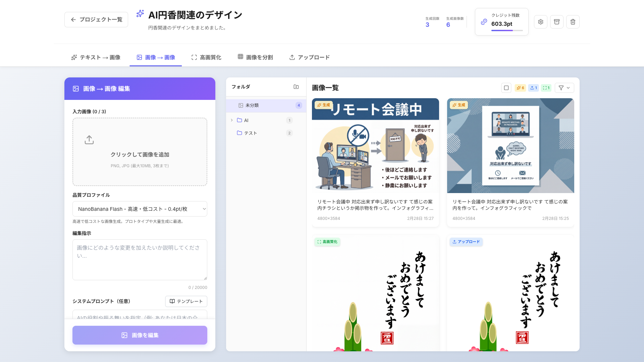Click the archive project icon
The image size is (644, 362).
tap(557, 22)
